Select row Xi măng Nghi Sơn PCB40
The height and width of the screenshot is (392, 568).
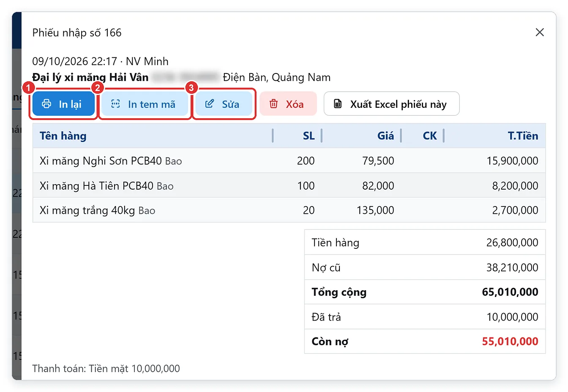(289, 161)
